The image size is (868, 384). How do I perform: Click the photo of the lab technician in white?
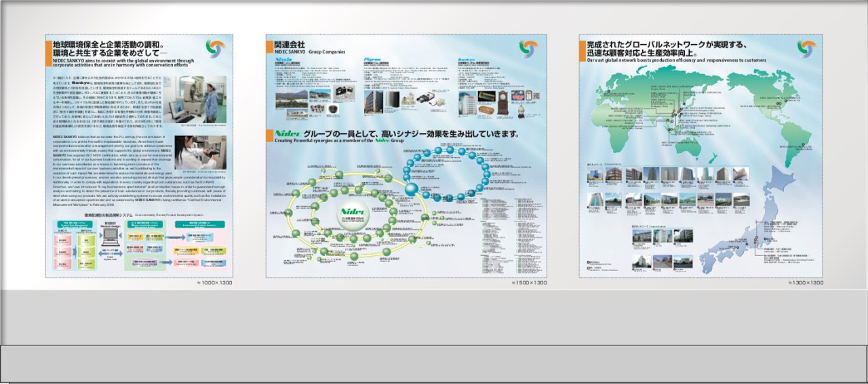click(x=200, y=152)
